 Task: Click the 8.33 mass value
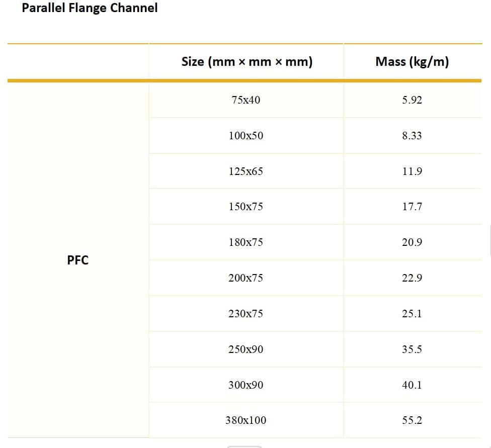[412, 136]
